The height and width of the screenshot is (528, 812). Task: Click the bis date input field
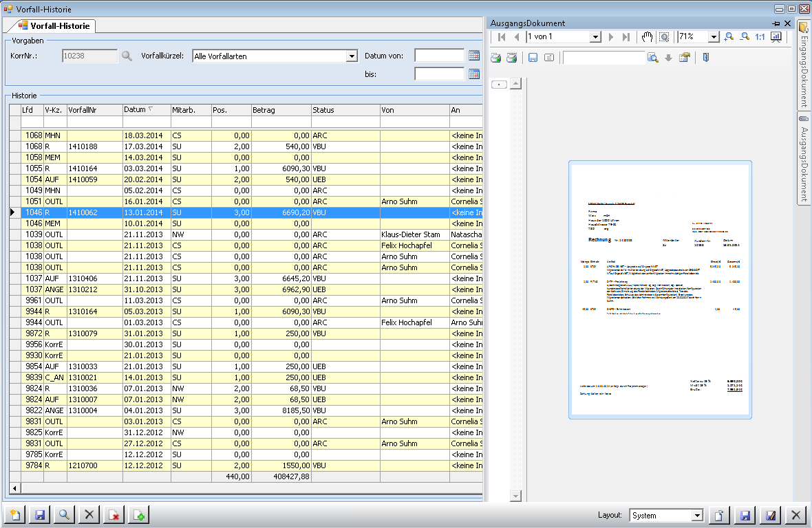440,74
